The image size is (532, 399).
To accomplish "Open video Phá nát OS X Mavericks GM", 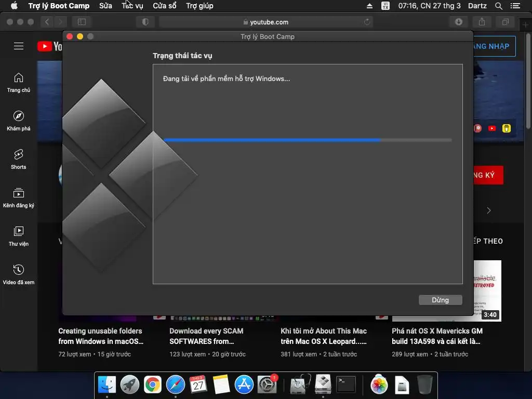I will (437, 336).
